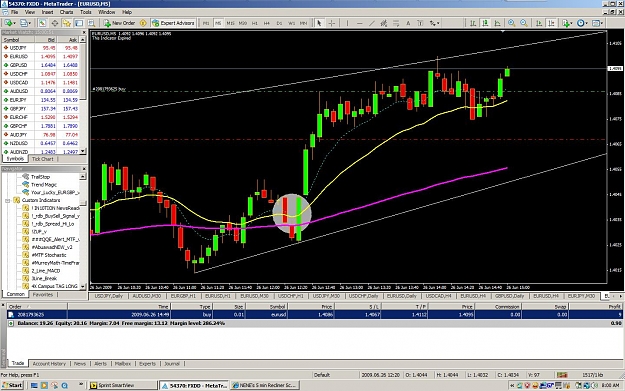Select the Crosshair tool
Viewport: 625px width, 391px height.
(x=332, y=23)
